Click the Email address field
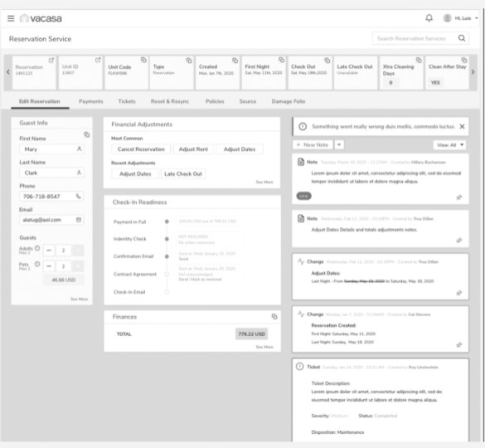 (51, 220)
